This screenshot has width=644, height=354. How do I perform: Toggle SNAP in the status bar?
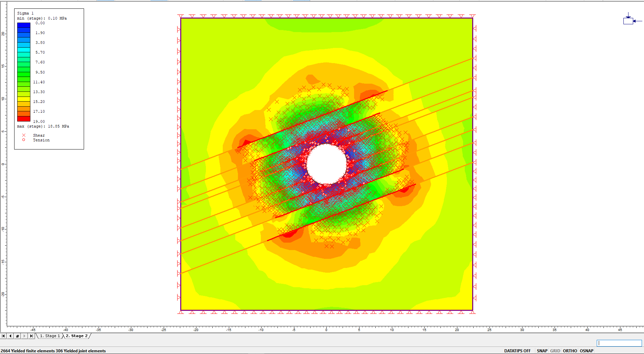(x=541, y=351)
